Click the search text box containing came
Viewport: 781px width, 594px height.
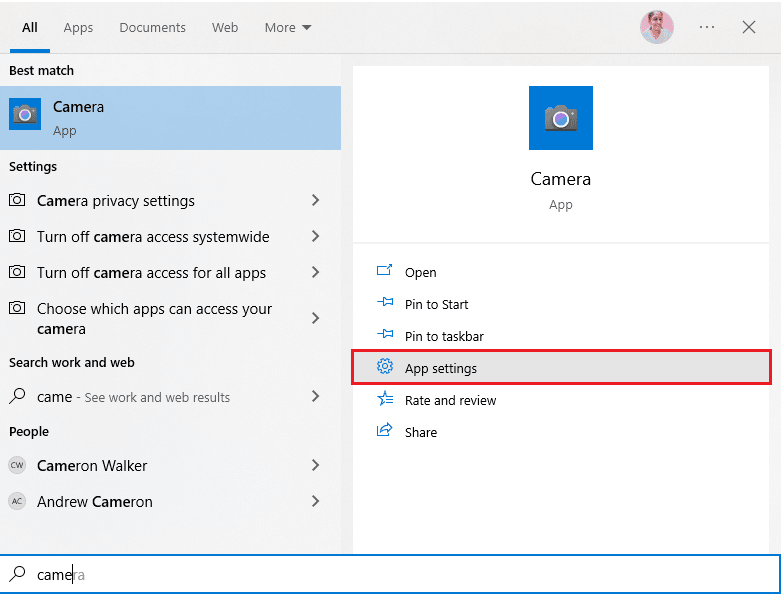pyautogui.click(x=400, y=575)
